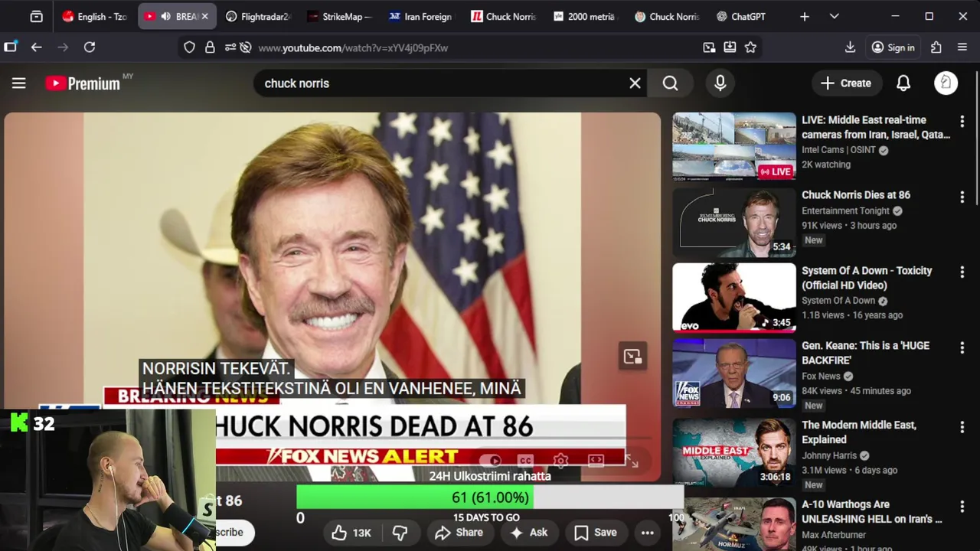Open The Modern Middle East, Explained title
The width and height of the screenshot is (980, 551).
point(859,432)
